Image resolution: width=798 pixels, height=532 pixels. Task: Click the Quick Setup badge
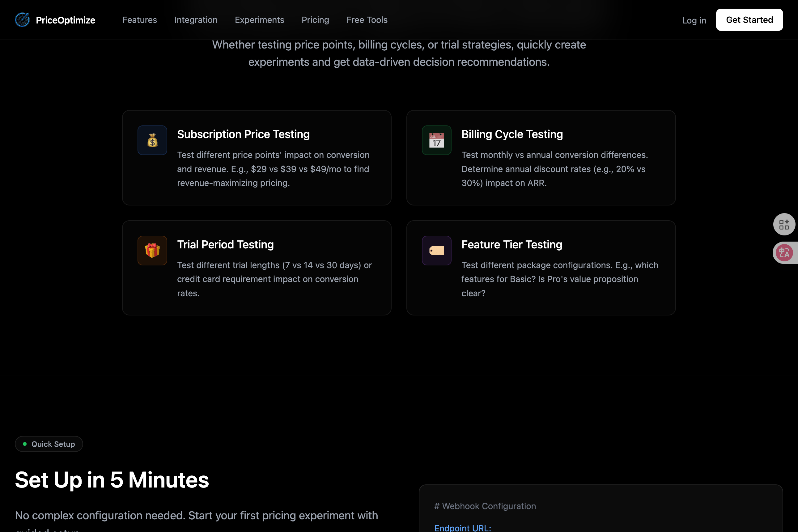coord(49,444)
